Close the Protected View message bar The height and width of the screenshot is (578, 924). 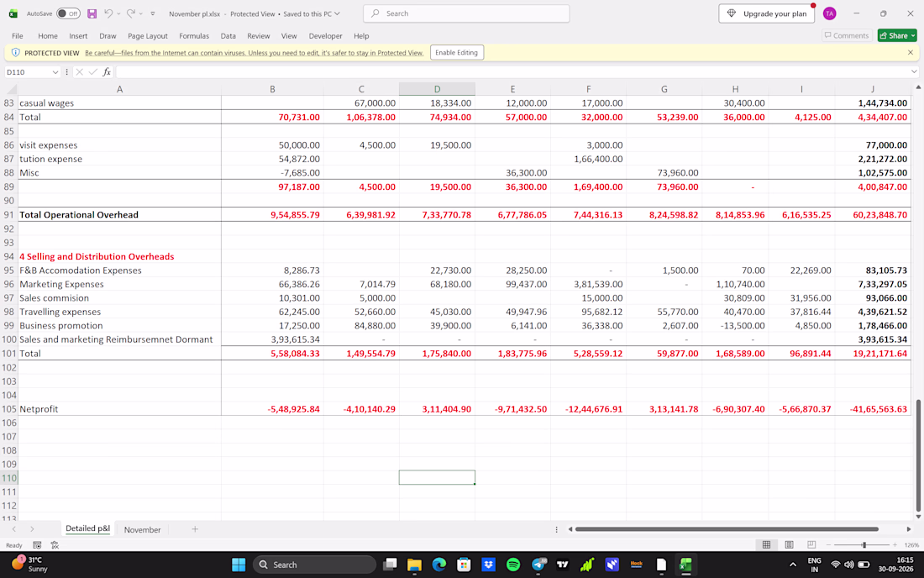click(x=911, y=52)
